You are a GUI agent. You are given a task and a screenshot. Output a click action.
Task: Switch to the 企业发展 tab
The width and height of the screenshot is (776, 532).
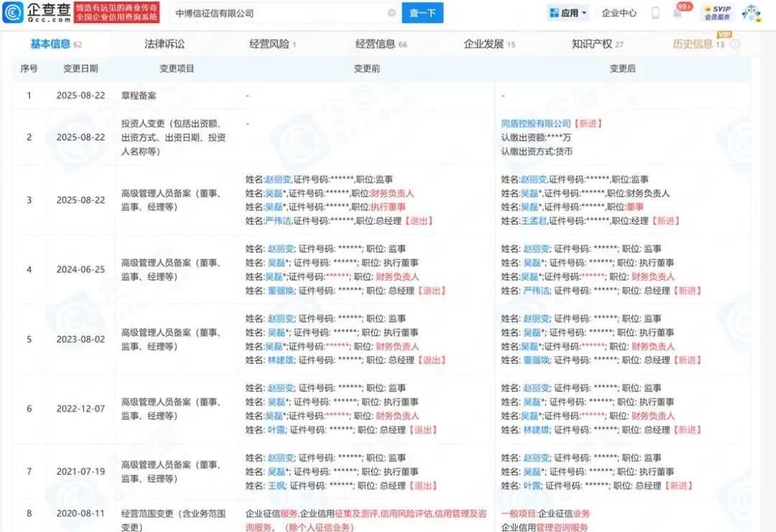coord(489,44)
